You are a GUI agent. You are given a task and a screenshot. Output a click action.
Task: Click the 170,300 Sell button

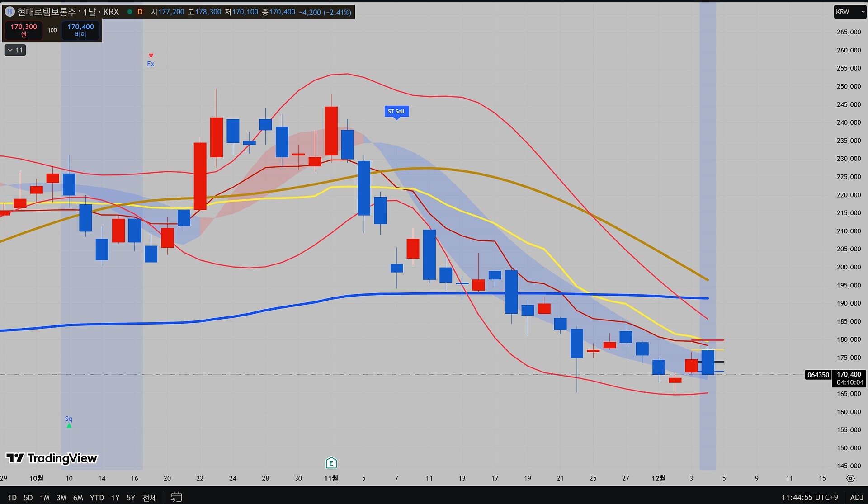[x=24, y=30]
